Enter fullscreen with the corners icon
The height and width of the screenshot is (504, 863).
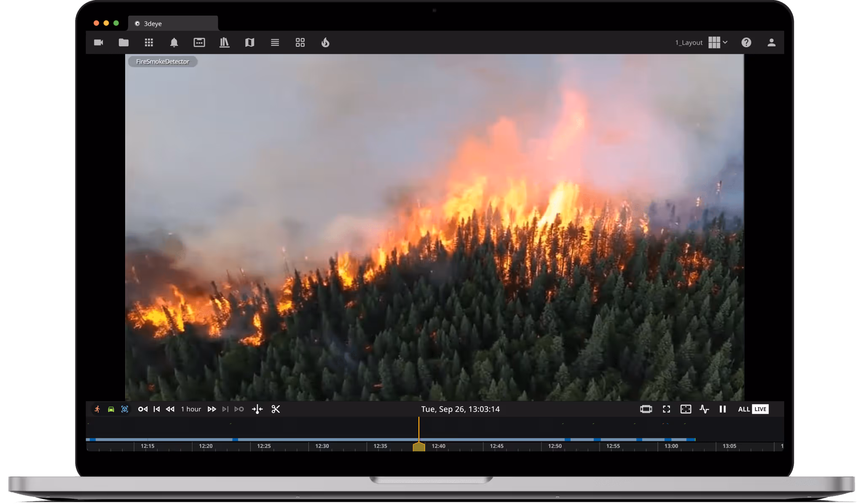pyautogui.click(x=666, y=409)
